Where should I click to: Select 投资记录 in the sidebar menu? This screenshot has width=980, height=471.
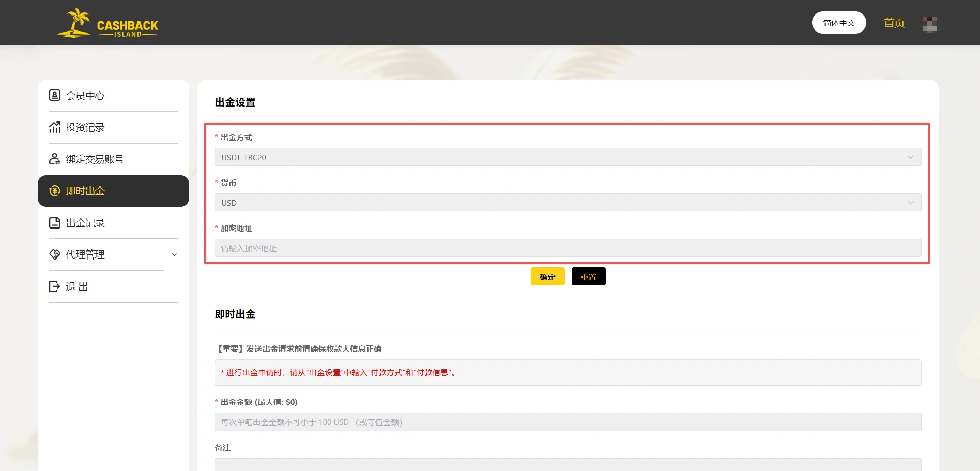[85, 127]
